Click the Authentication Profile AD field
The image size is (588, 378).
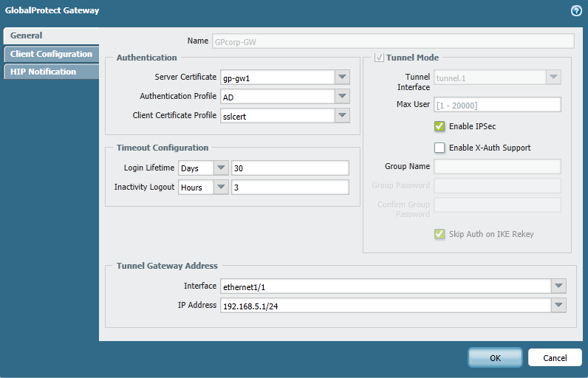278,96
